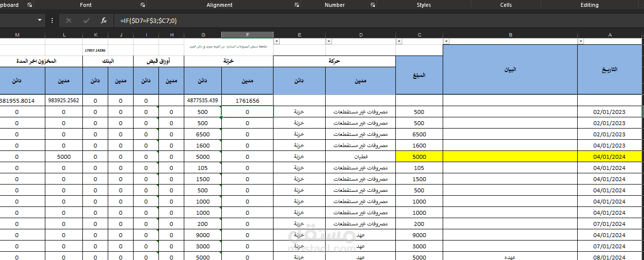The height and width of the screenshot is (260, 644).
Task: Click 6500 in the المبلغ column
Action: click(419, 134)
